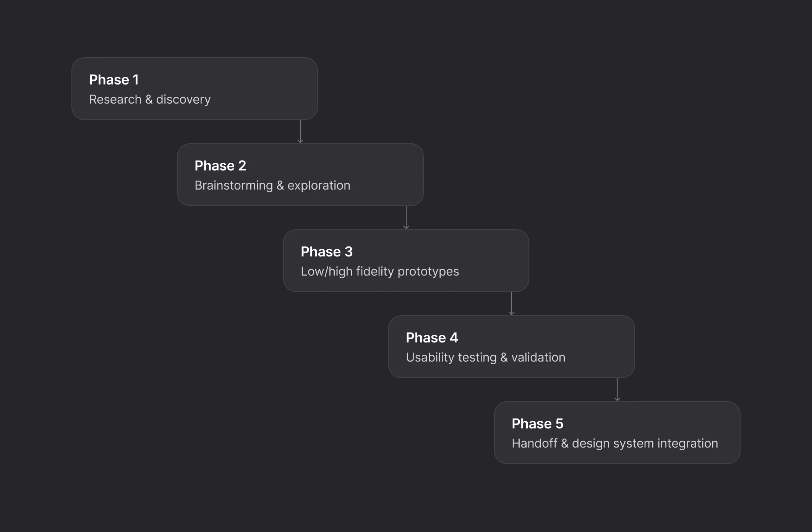Click "Handoff & design system integration" text

[x=614, y=443]
